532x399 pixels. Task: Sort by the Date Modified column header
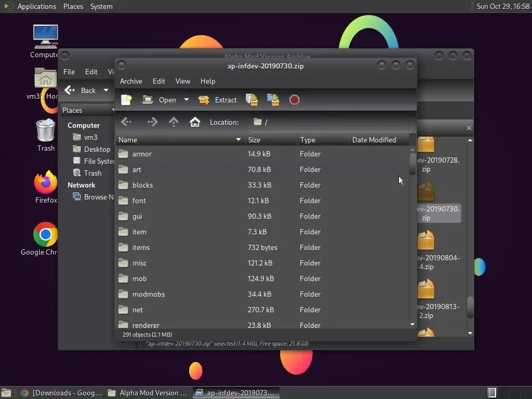point(379,140)
